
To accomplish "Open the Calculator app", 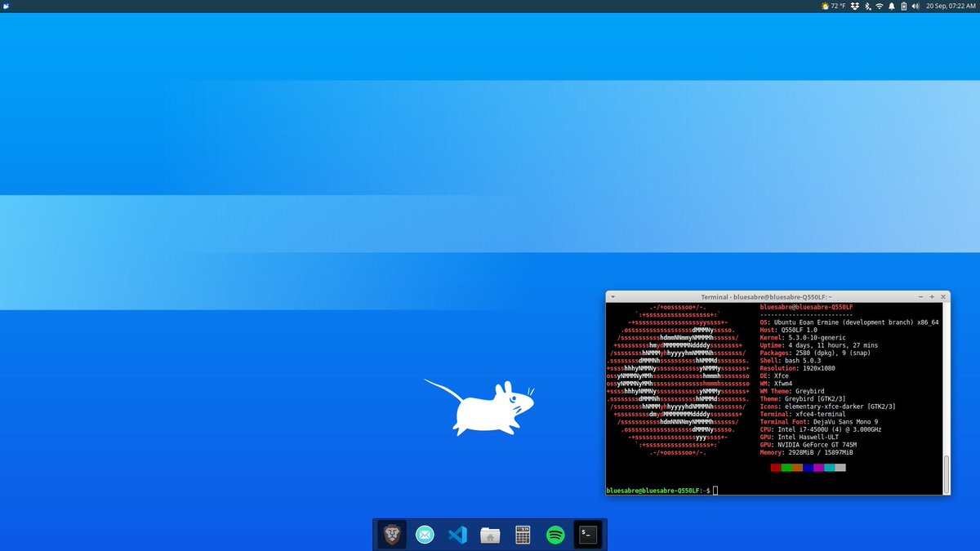I will pyautogui.click(x=522, y=535).
